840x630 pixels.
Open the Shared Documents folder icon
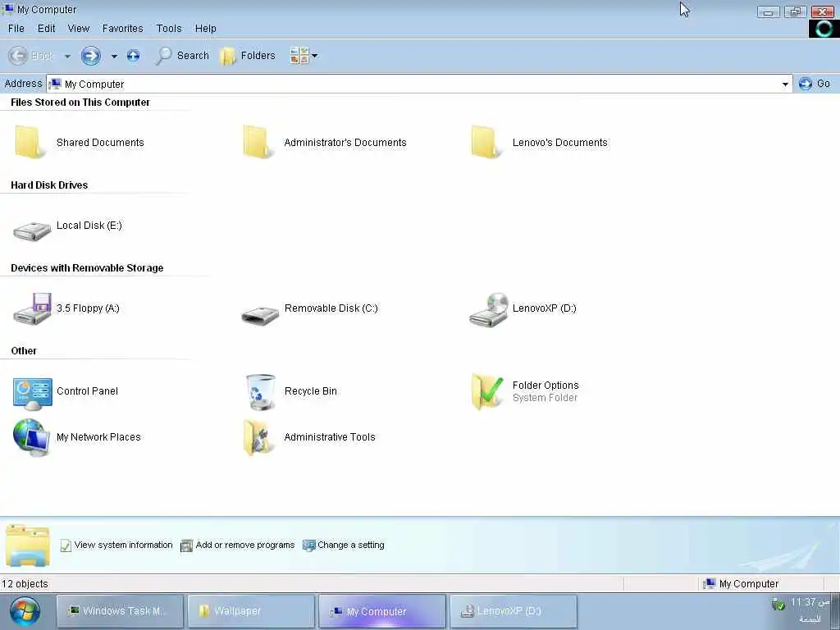30,143
